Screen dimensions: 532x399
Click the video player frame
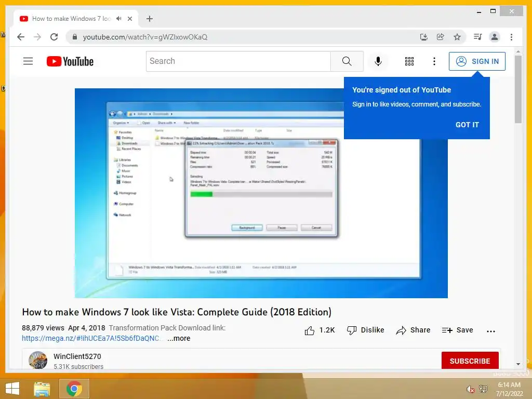pos(261,193)
